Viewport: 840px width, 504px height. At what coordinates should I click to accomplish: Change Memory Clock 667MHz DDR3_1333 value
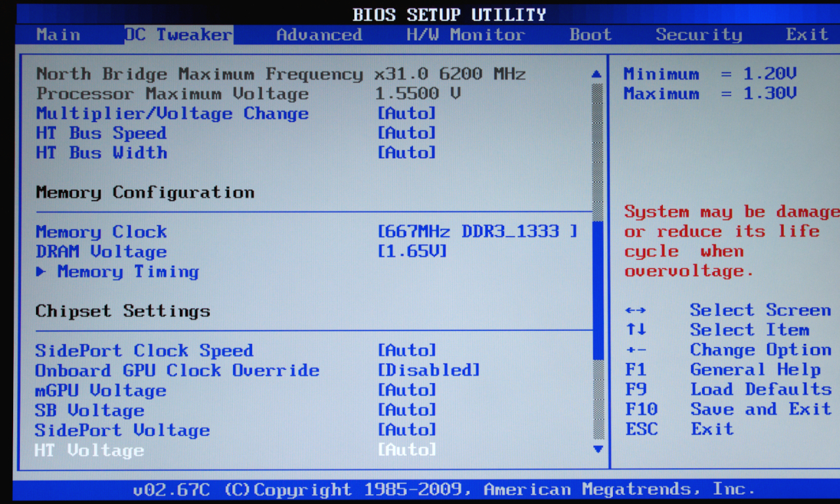pyautogui.click(x=477, y=232)
